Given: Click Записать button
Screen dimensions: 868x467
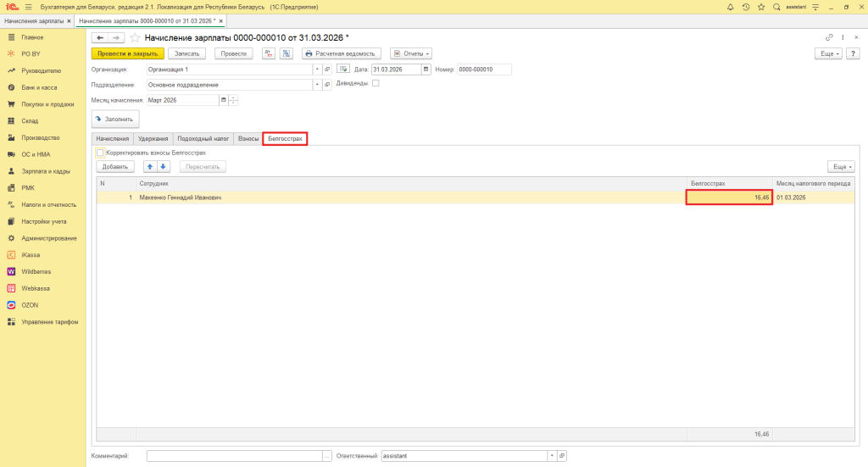Looking at the screenshot, I should pos(186,53).
